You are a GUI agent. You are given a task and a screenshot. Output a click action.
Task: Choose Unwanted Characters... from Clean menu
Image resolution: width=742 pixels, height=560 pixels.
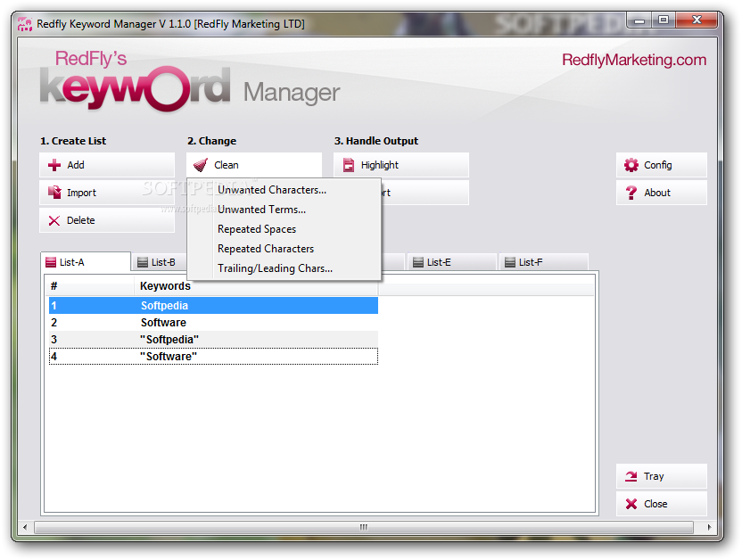coord(284,190)
